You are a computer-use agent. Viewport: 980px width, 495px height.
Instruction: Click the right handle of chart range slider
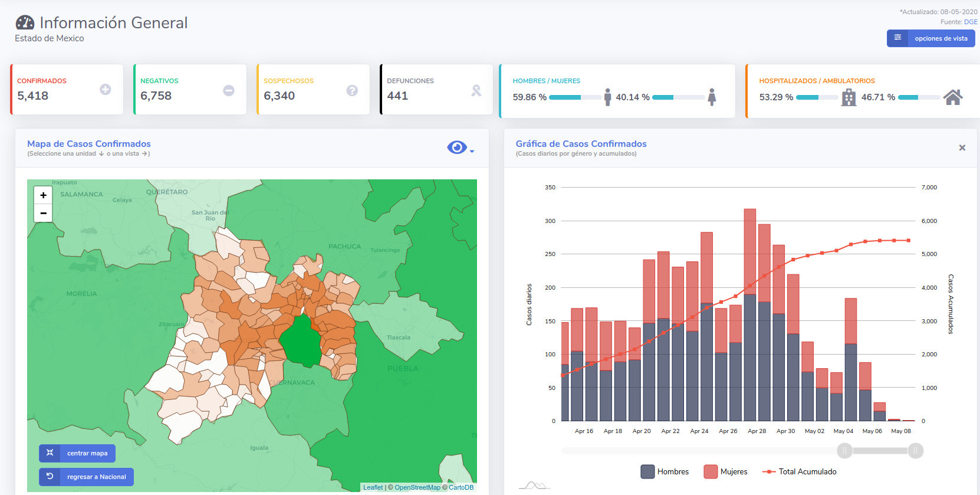[x=915, y=451]
